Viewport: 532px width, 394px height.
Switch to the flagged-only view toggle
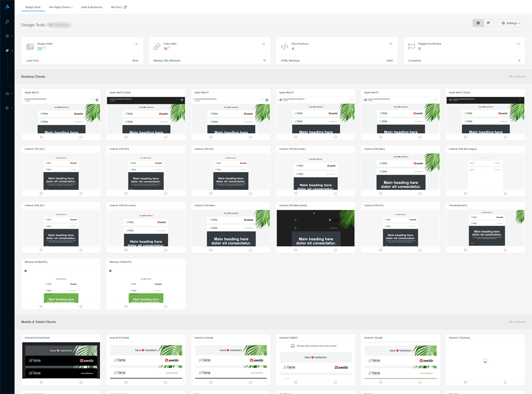[488, 23]
